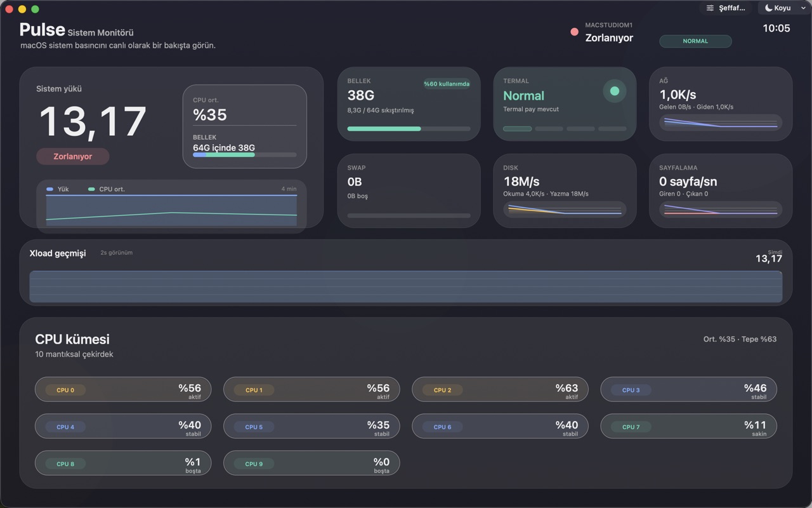Viewport: 812px width, 508px height.
Task: Click the Xload geçmişi history graph
Action: (x=406, y=286)
